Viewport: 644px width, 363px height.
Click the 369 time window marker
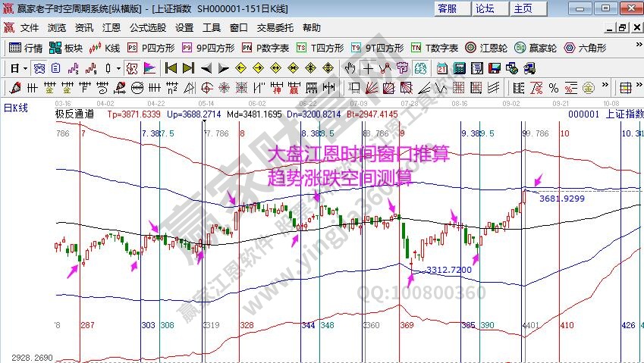point(407,325)
